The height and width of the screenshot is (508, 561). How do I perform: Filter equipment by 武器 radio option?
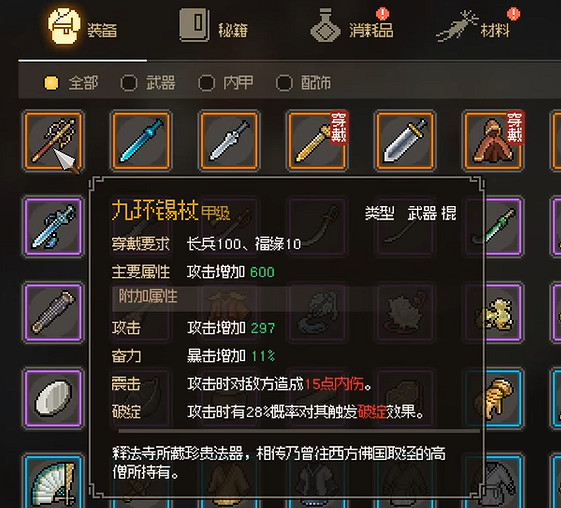click(129, 83)
